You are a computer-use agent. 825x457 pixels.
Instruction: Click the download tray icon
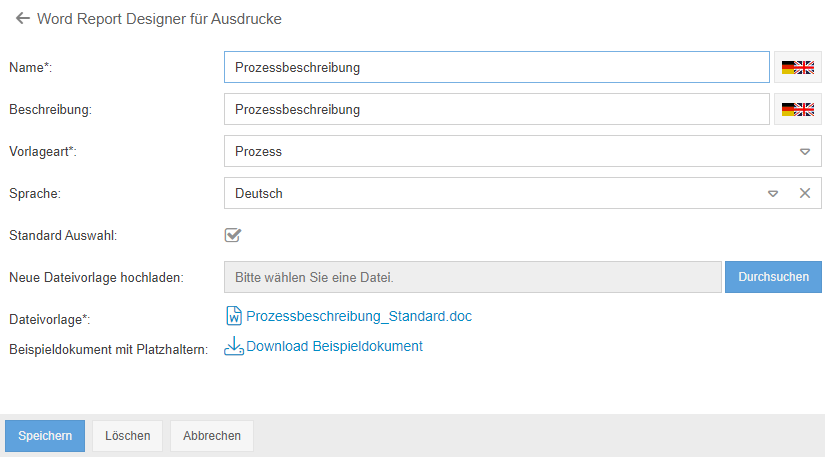click(234, 347)
